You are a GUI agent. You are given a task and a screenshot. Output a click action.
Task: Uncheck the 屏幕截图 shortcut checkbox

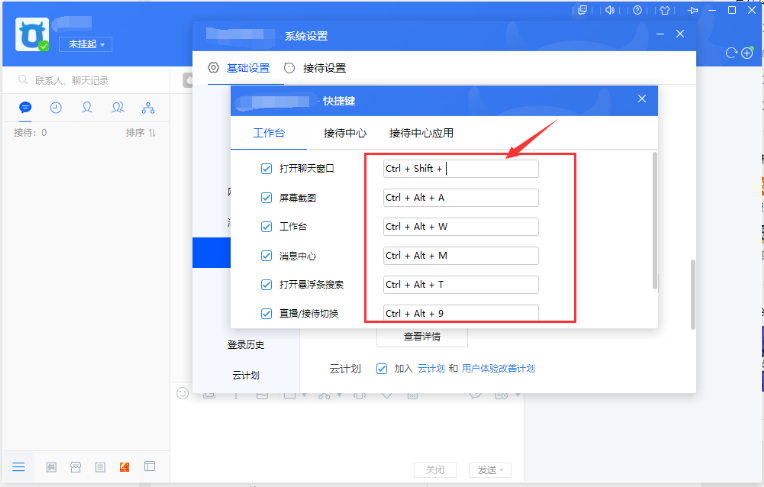(267, 197)
